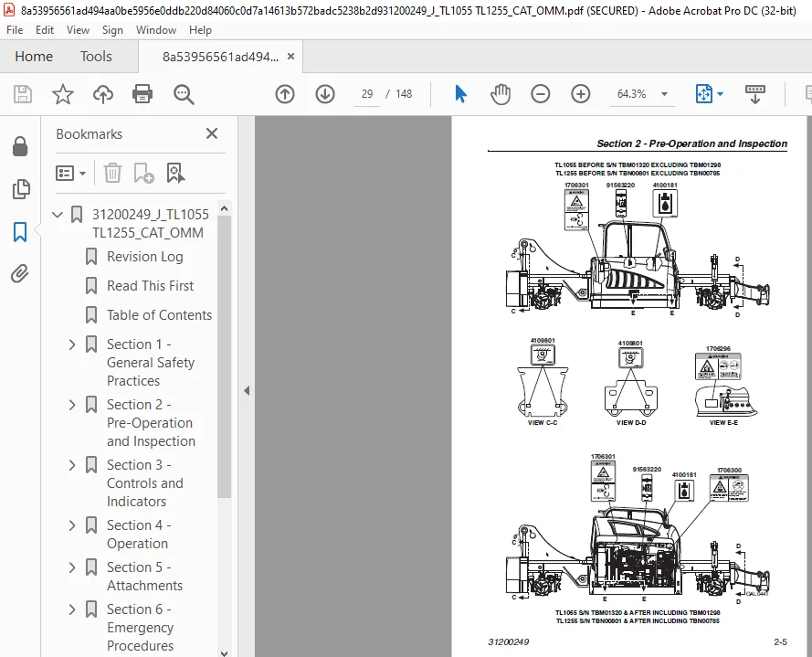
Task: Close the document tab
Action: pos(291,56)
